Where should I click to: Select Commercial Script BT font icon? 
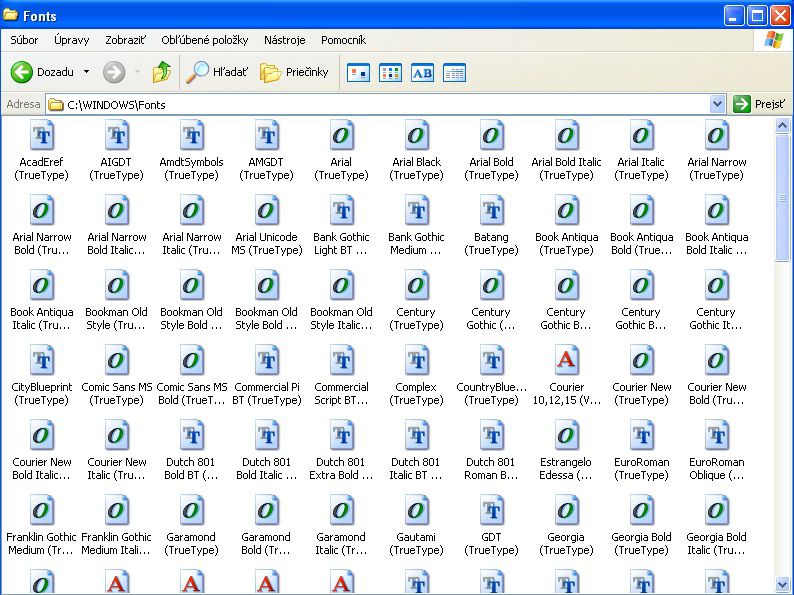[342, 360]
